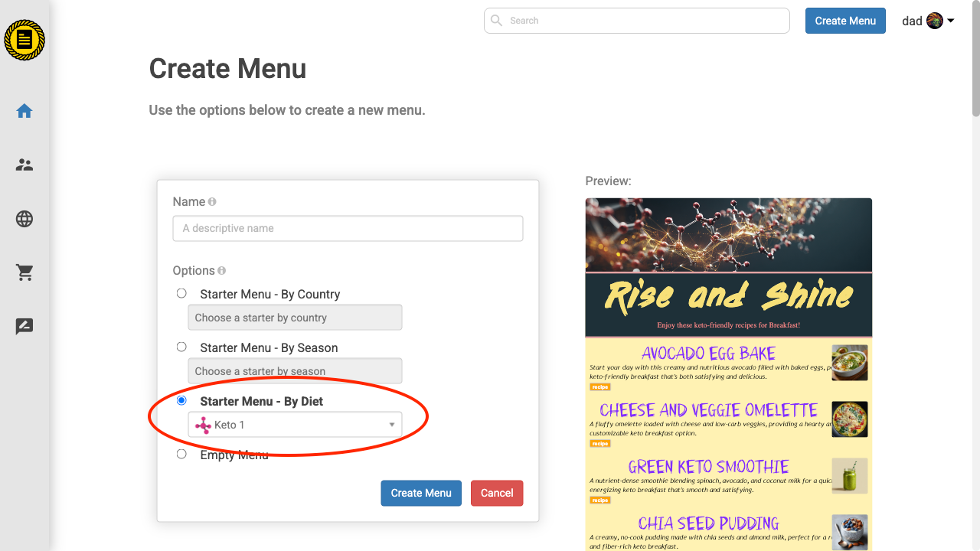Viewport: 980px width, 551px height.
Task: Click the Green Keto Smoothie thumbnail in preview
Action: 849,475
